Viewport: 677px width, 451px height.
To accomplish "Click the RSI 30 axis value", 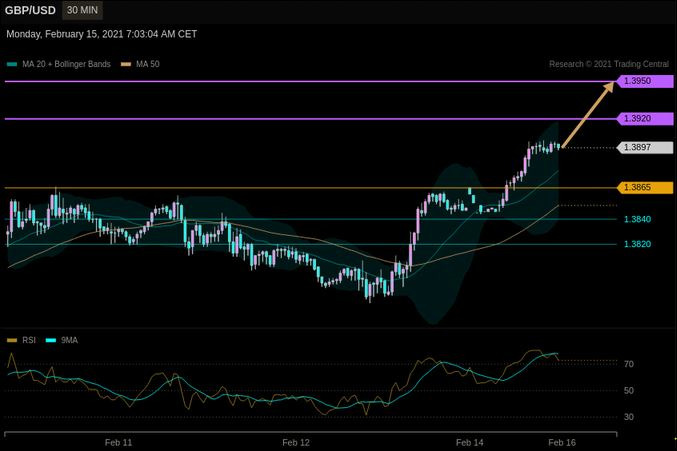I will point(629,417).
